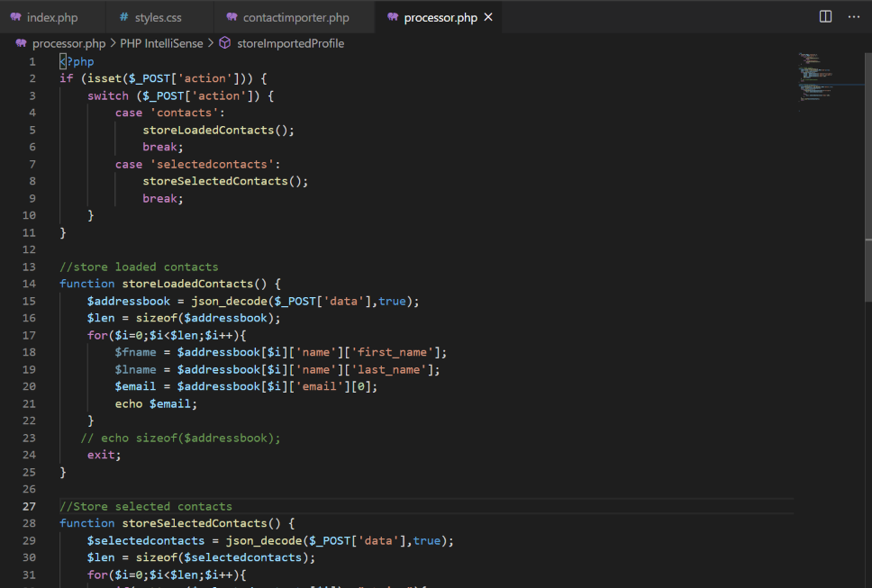The height and width of the screenshot is (588, 872).
Task: Open the styles.css tab
Action: click(x=159, y=17)
